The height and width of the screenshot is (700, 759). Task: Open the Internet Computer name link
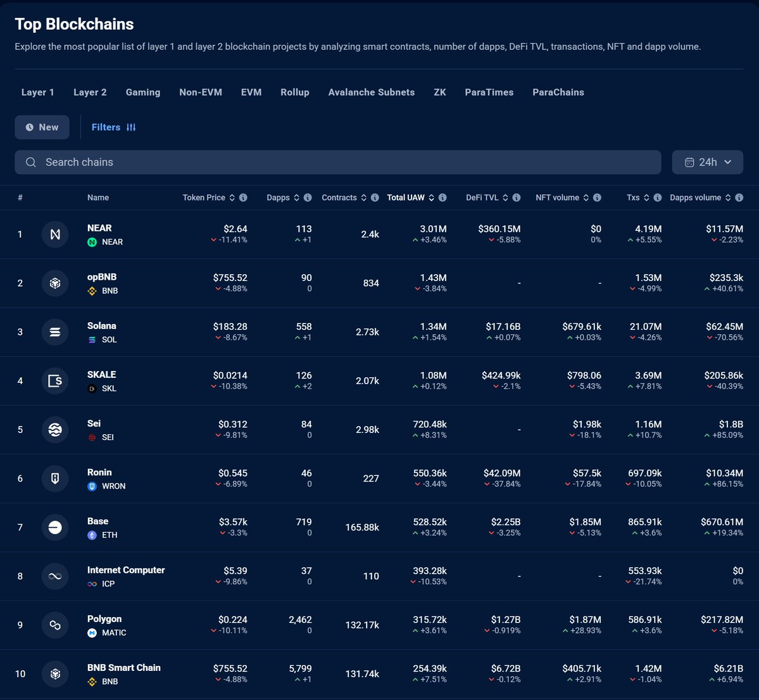(126, 570)
